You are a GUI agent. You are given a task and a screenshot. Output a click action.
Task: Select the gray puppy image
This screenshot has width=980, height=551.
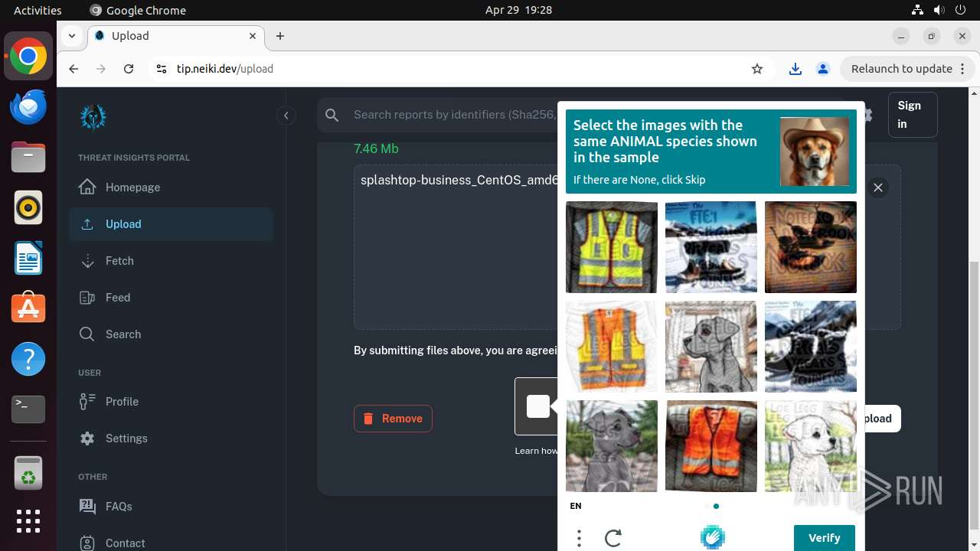612,446
